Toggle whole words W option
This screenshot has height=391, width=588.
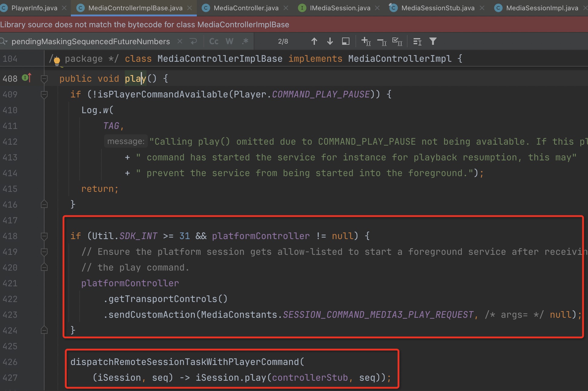click(x=230, y=41)
